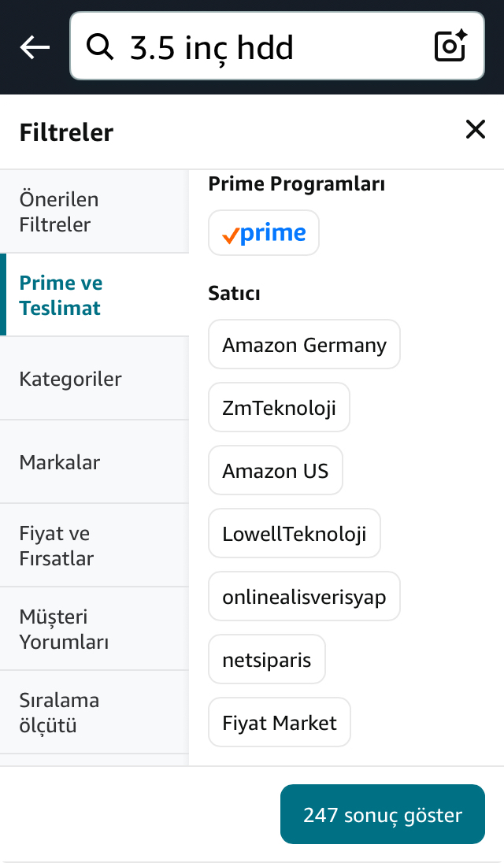Go to Fiyat ve Fırsatlar tab

[94, 546]
